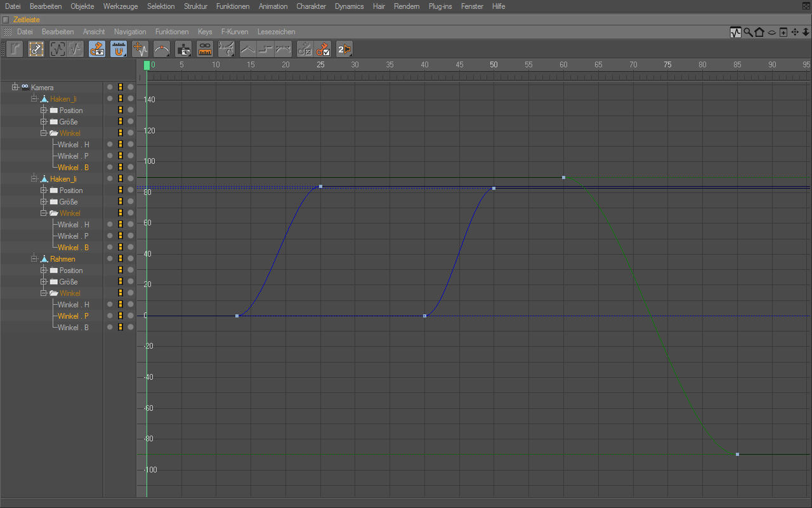Toggle the yellow film-strip icon in the Kamera row
This screenshot has height=508, width=812.
[120, 87]
